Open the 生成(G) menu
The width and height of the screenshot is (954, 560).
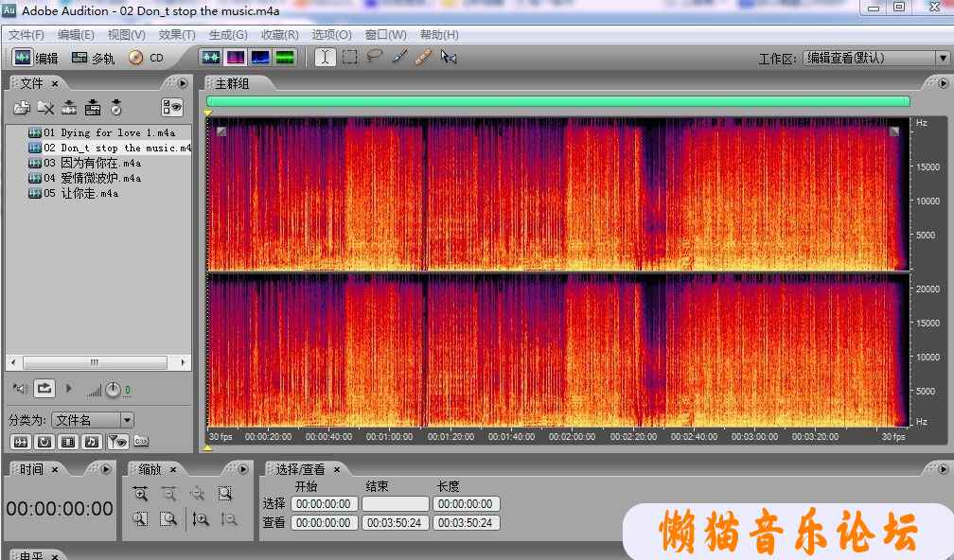(x=228, y=35)
